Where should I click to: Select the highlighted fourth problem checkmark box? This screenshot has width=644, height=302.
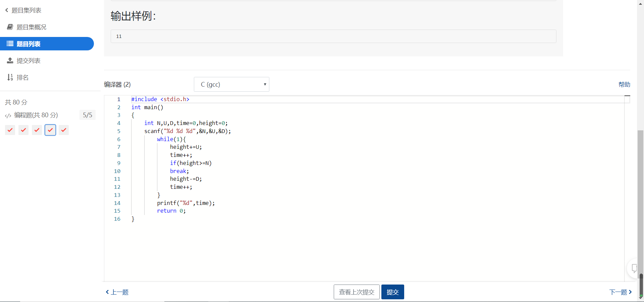[50, 130]
